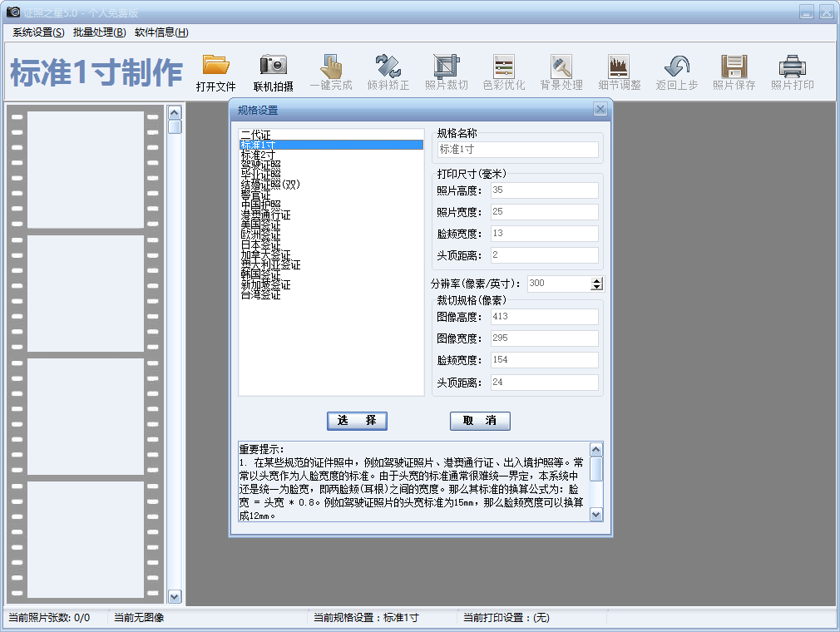This screenshot has height=632, width=840.
Task: Click the 一键完成 hand icon
Action: [331, 66]
